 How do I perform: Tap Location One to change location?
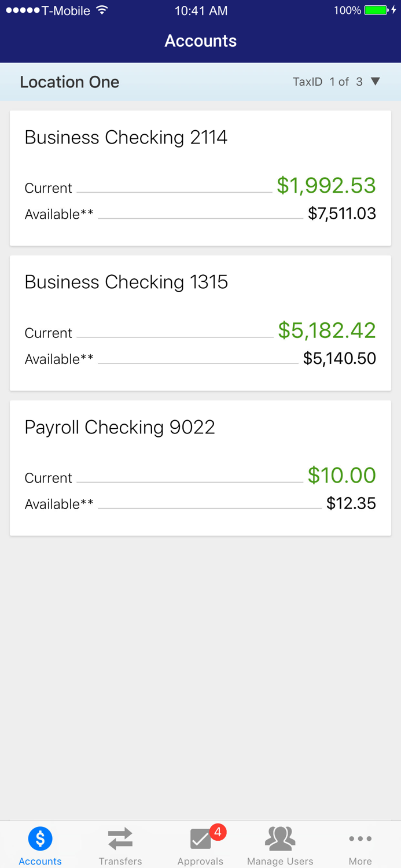pyautogui.click(x=69, y=82)
